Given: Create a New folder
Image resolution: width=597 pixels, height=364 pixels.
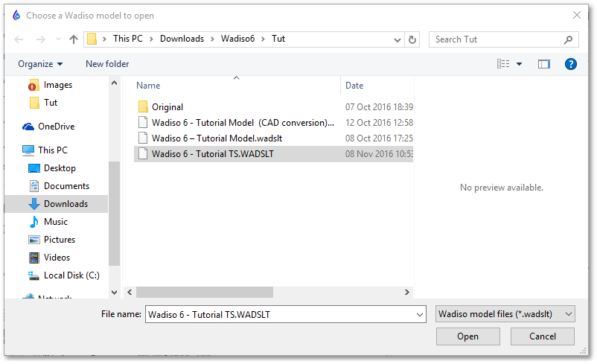Looking at the screenshot, I should pos(107,64).
